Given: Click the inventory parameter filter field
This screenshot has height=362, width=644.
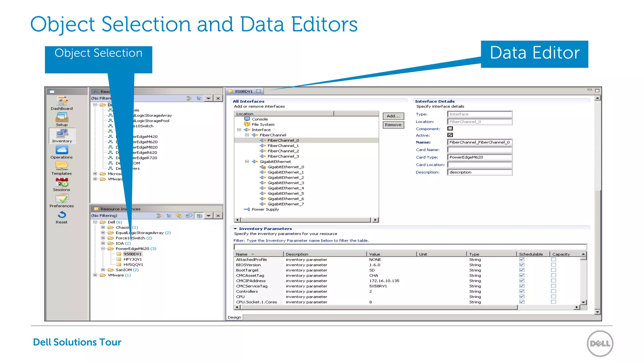Looking at the screenshot, I should [x=410, y=247].
